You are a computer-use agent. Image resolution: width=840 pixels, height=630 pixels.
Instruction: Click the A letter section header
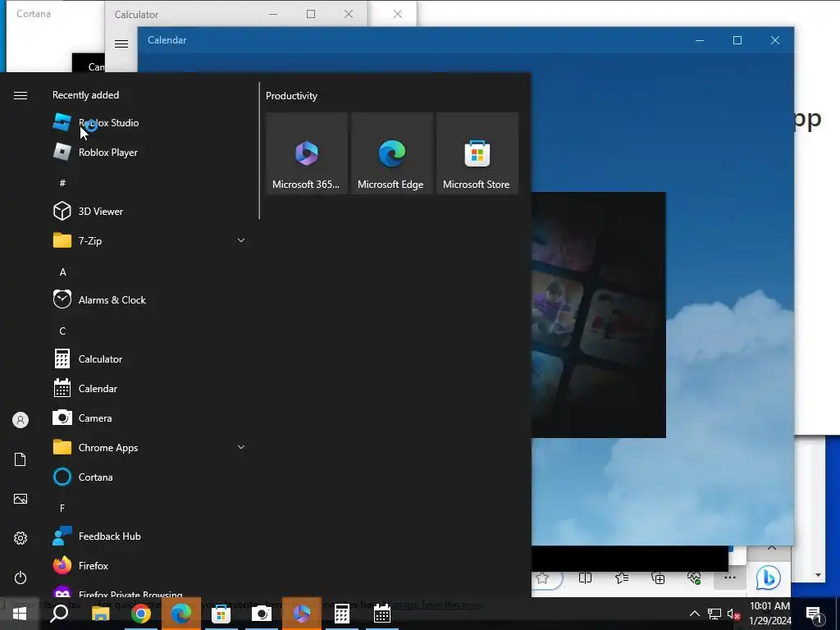point(62,272)
